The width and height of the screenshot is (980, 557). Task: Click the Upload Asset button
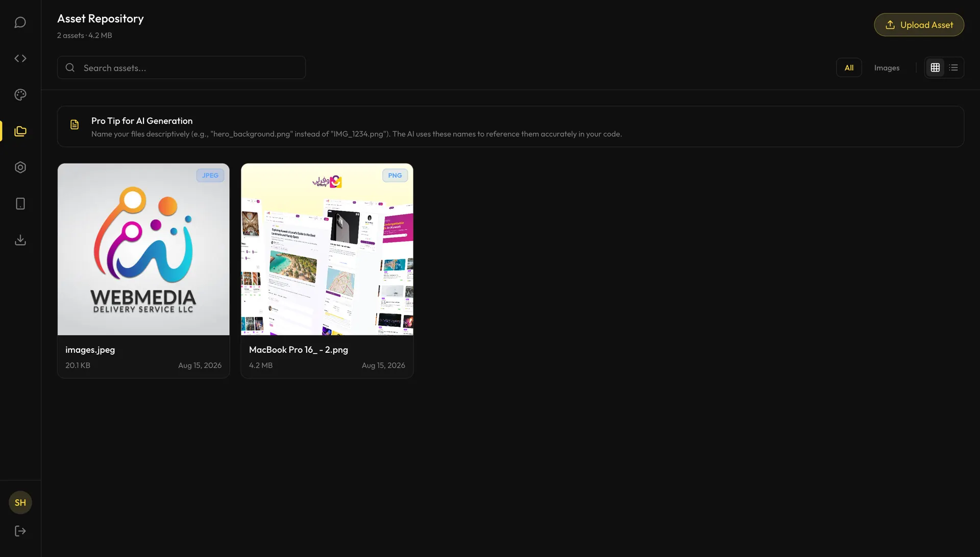(x=919, y=25)
